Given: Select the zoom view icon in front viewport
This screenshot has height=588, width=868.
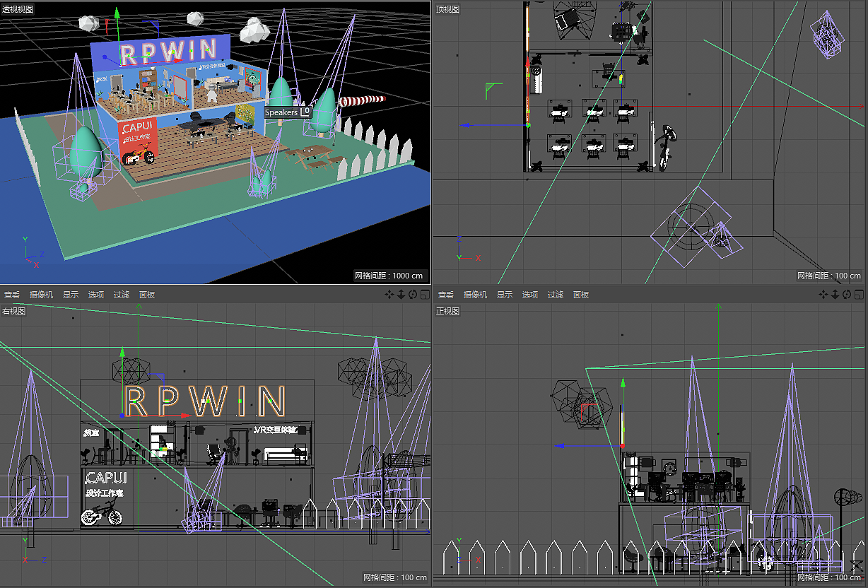Looking at the screenshot, I should (835, 294).
